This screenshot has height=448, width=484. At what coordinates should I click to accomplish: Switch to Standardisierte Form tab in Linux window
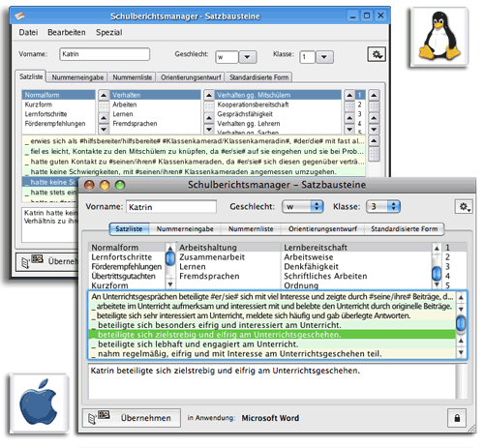tap(258, 77)
